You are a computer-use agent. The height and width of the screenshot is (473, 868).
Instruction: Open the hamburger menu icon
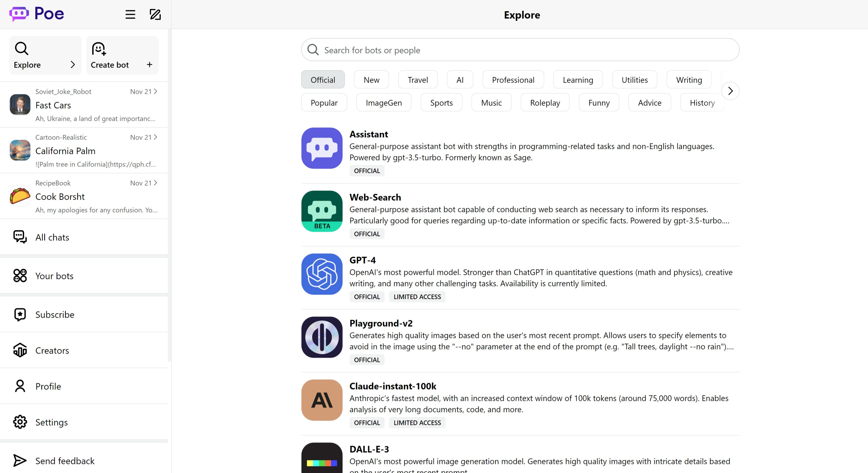pyautogui.click(x=130, y=15)
